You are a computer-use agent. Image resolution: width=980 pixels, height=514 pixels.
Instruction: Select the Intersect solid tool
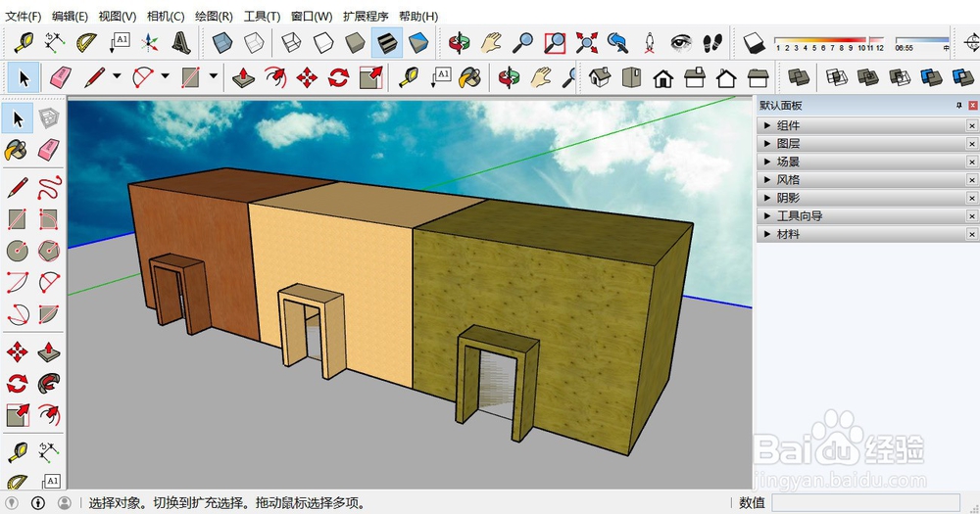836,77
